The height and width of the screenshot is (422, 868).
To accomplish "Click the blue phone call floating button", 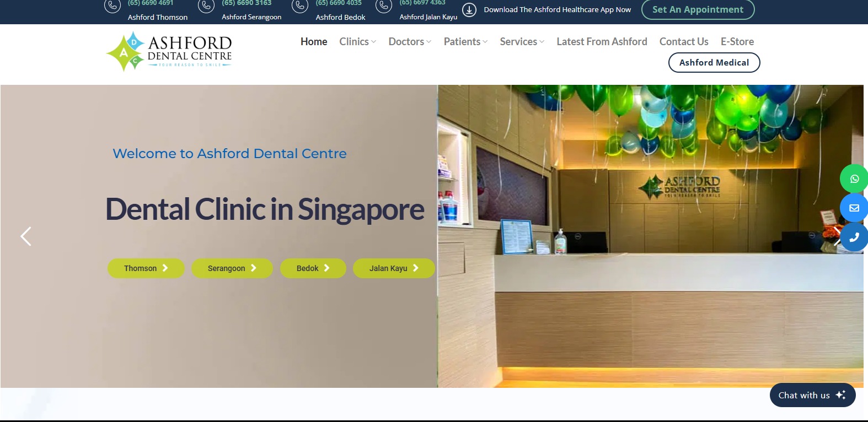I will 854,237.
